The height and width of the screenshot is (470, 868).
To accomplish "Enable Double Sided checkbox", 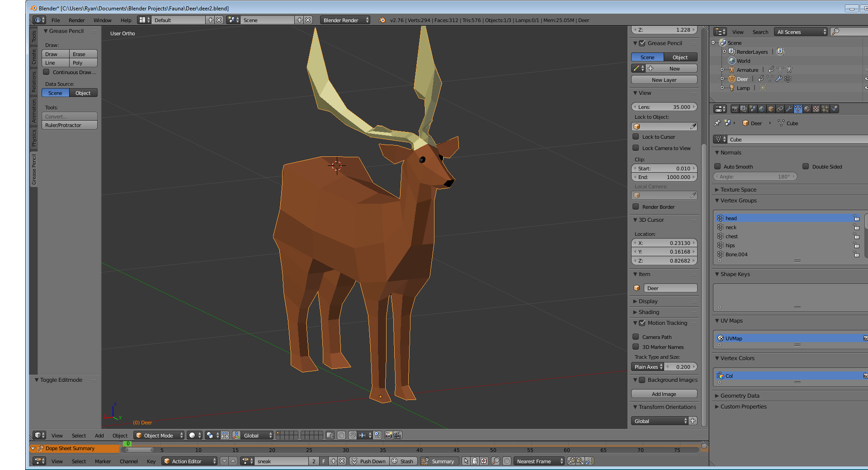I will (806, 166).
